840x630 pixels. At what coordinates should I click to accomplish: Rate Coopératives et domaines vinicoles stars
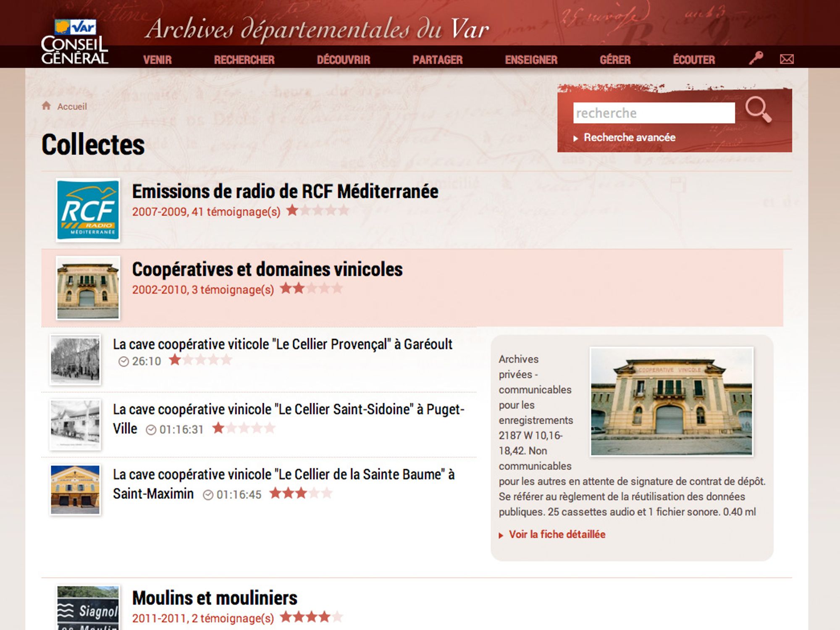tap(311, 289)
